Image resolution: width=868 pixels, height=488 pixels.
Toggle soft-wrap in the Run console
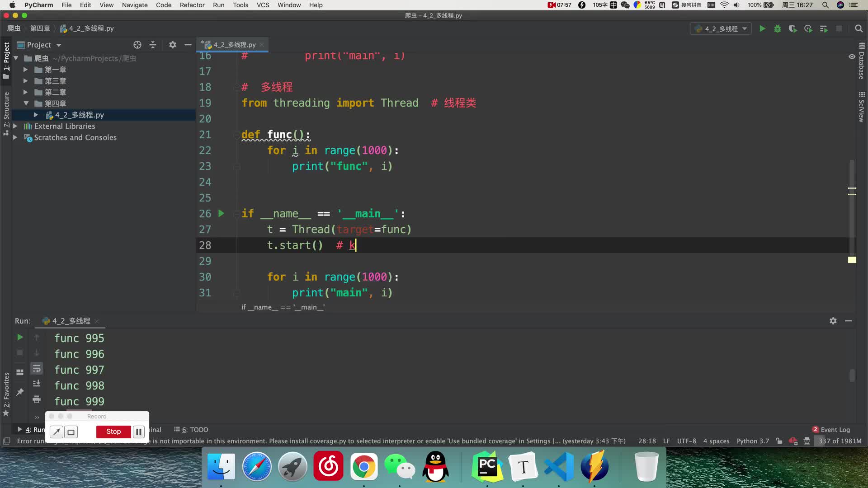point(37,369)
